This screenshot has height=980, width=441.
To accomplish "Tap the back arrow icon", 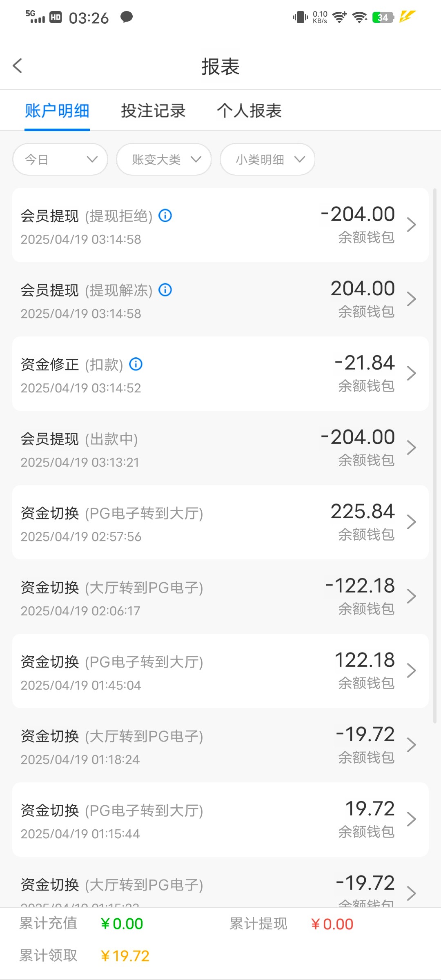I will tap(18, 66).
